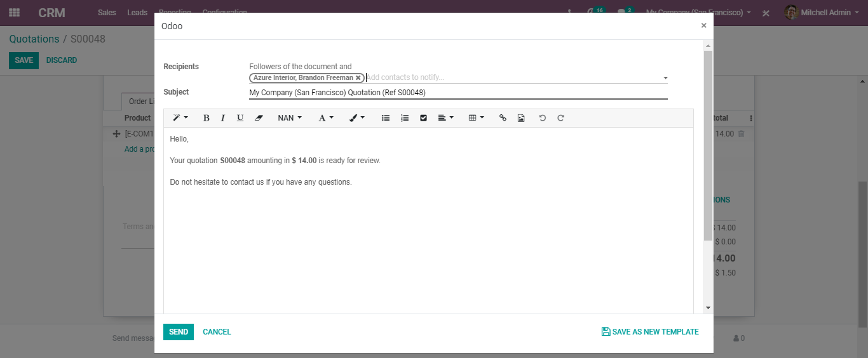Viewport: 868px width, 358px height.
Task: Open the Quotations breadcrumb
Action: click(34, 39)
